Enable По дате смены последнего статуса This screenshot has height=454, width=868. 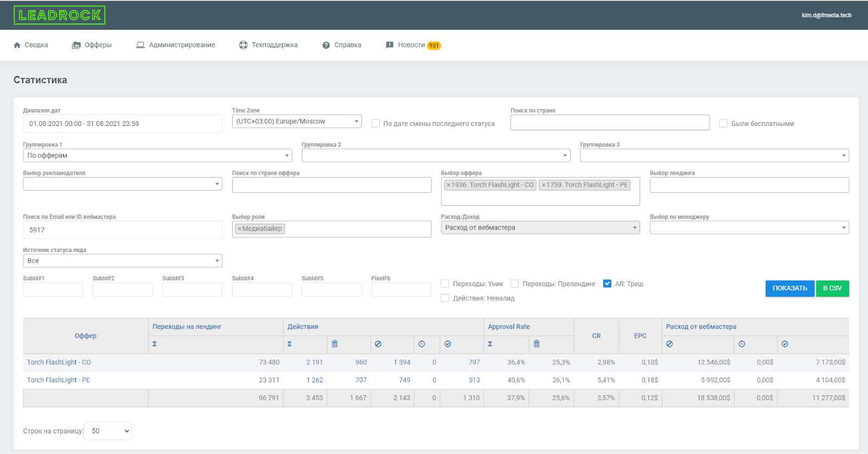point(375,124)
